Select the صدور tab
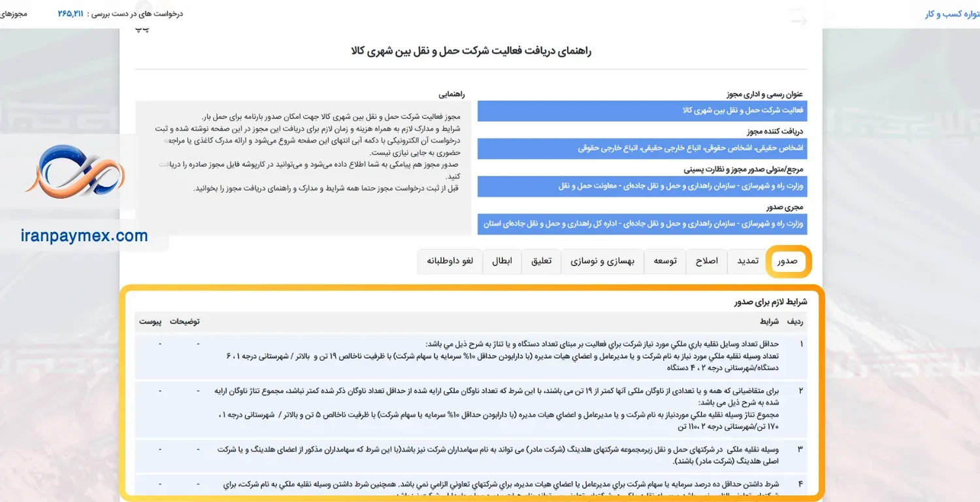The width and height of the screenshot is (980, 502). (789, 261)
